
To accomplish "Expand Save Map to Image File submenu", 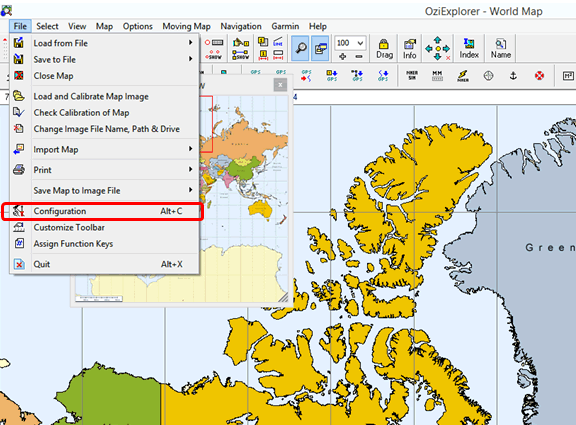I will click(x=105, y=190).
